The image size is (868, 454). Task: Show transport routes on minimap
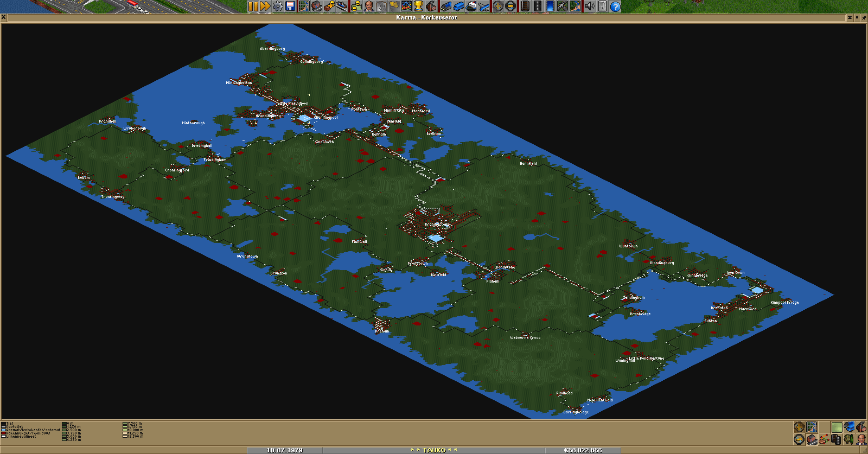click(x=837, y=439)
